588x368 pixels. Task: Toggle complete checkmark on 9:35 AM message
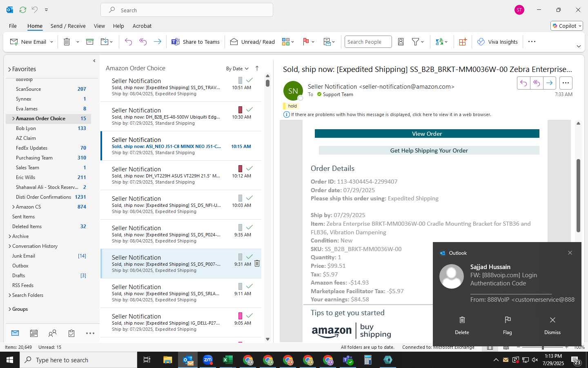249,227
